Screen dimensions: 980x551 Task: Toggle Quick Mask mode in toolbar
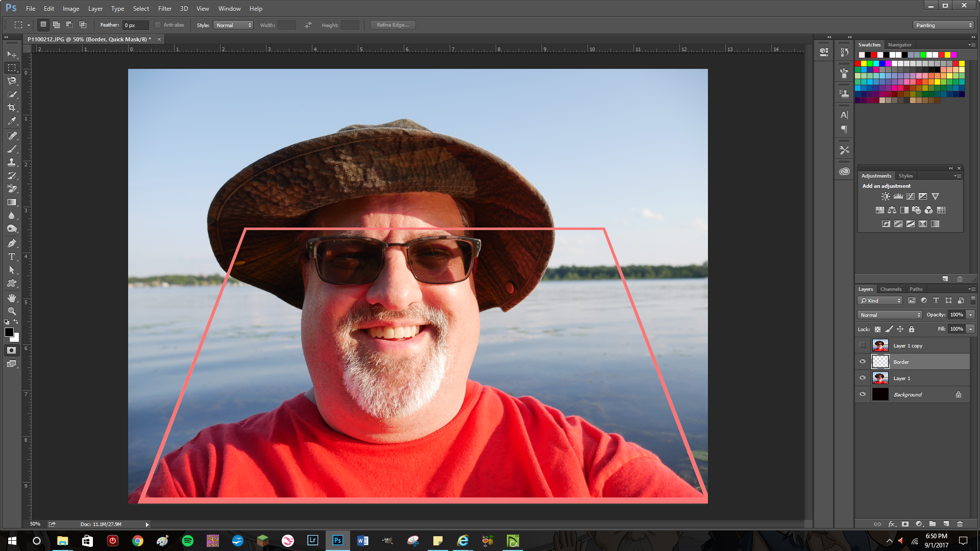point(12,350)
